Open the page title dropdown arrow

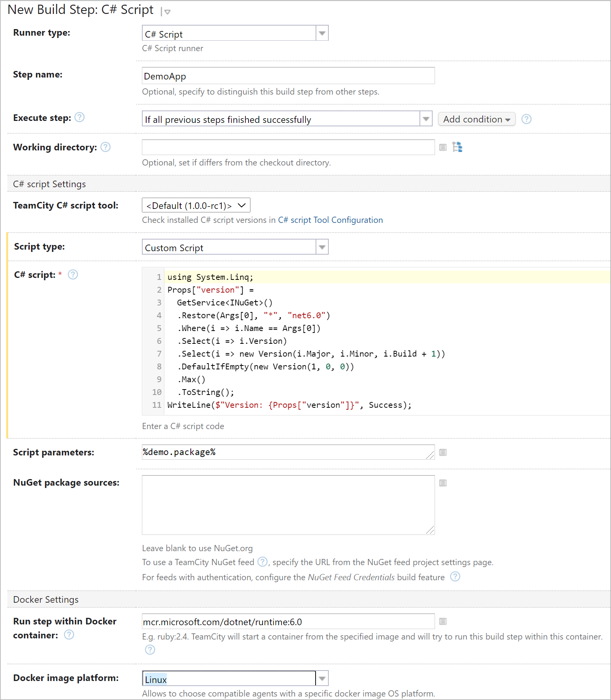click(x=167, y=12)
